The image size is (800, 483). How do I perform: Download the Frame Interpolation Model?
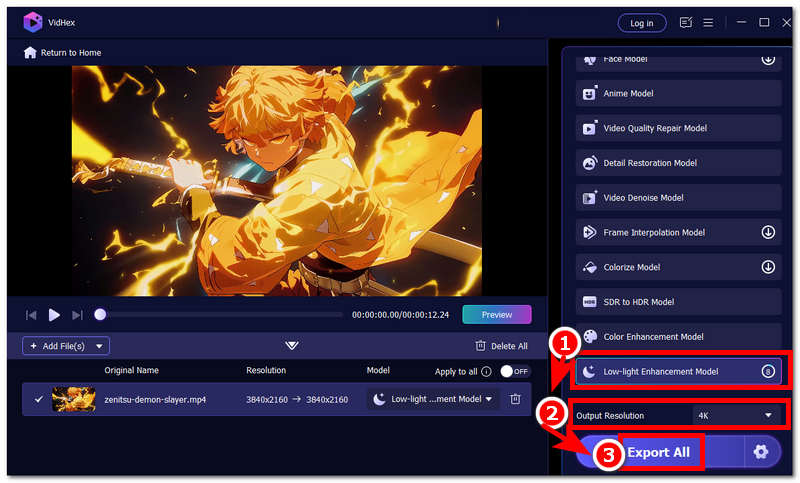(x=767, y=232)
